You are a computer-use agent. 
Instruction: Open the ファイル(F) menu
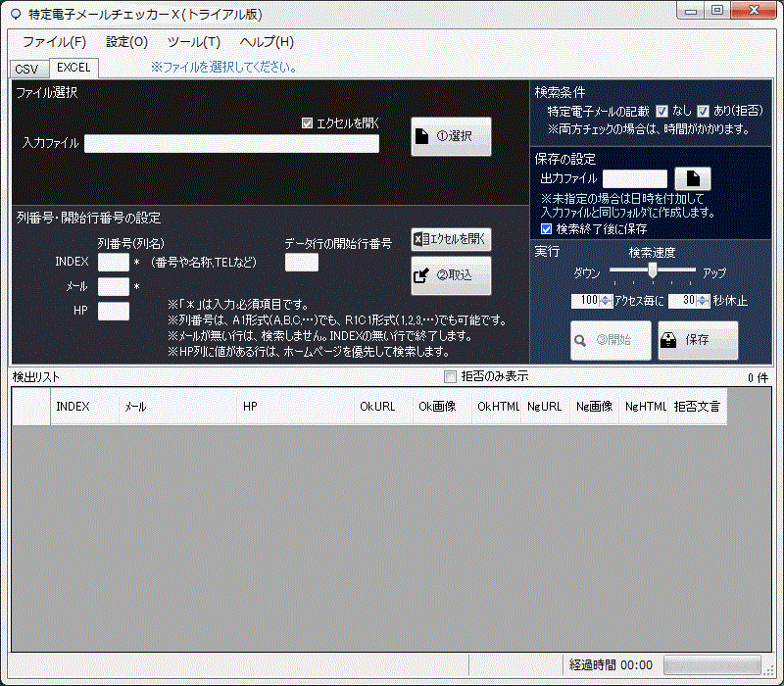click(x=54, y=42)
